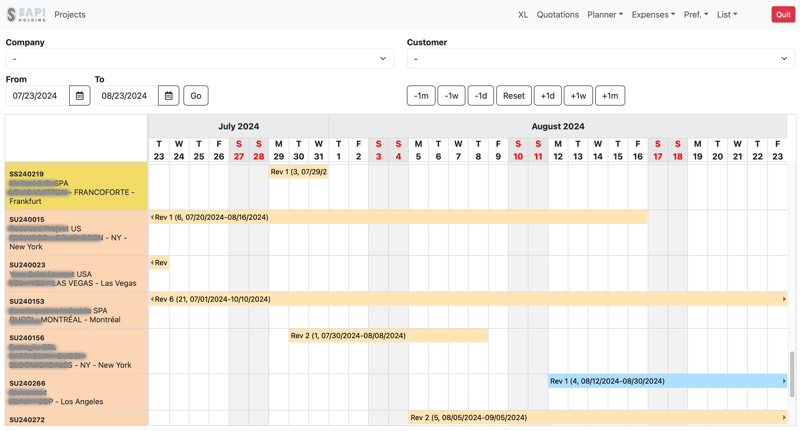This screenshot has width=800, height=431.
Task: Click the left arrow on SU240015 bar
Action: [x=152, y=217]
